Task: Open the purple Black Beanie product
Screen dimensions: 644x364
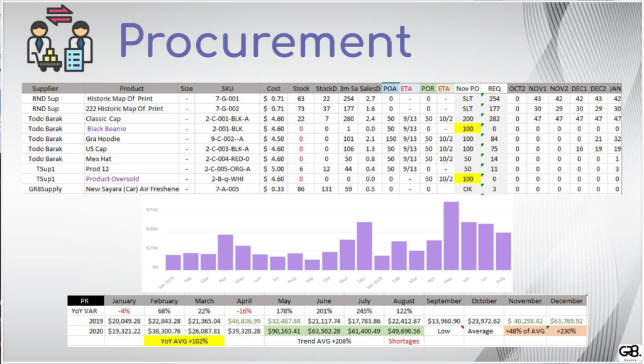Action: pyautogui.click(x=106, y=128)
